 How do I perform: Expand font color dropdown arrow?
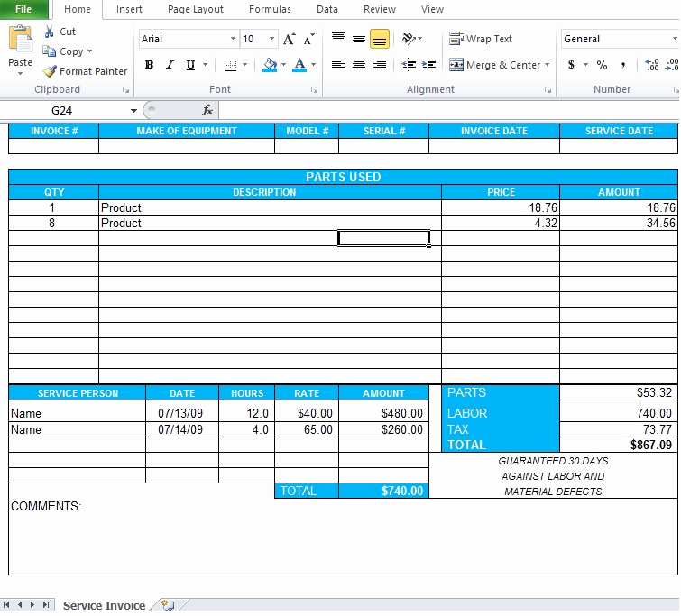pos(313,65)
